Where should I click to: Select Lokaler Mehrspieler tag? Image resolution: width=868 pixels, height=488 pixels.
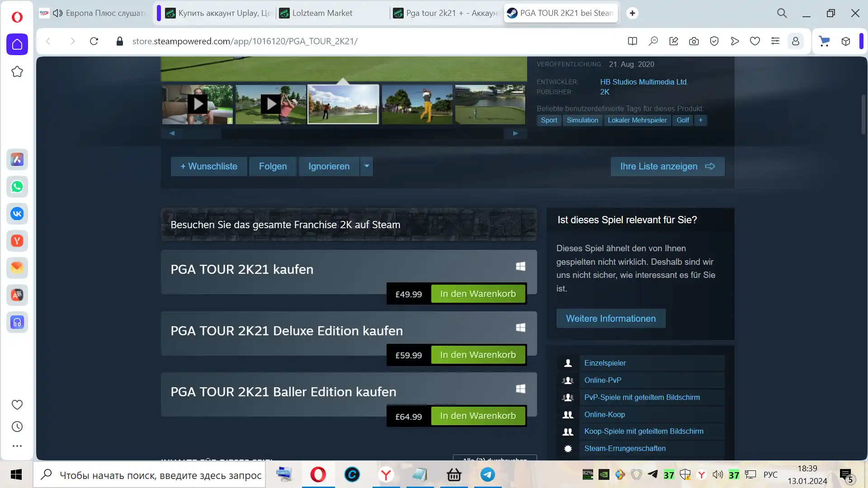coord(637,120)
